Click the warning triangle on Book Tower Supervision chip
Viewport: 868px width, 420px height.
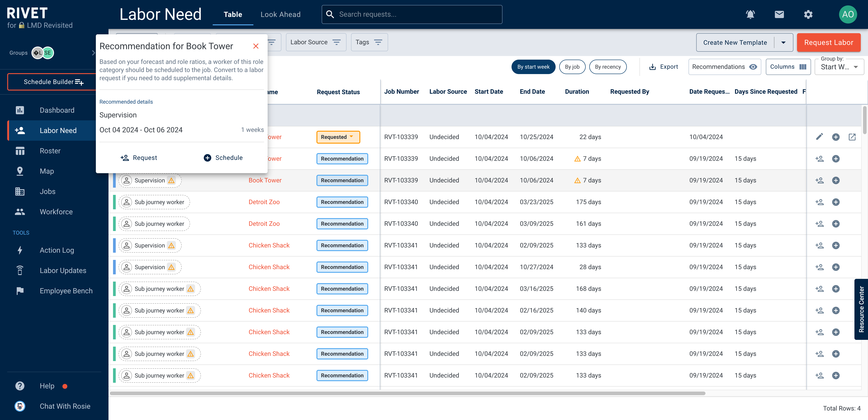point(171,180)
